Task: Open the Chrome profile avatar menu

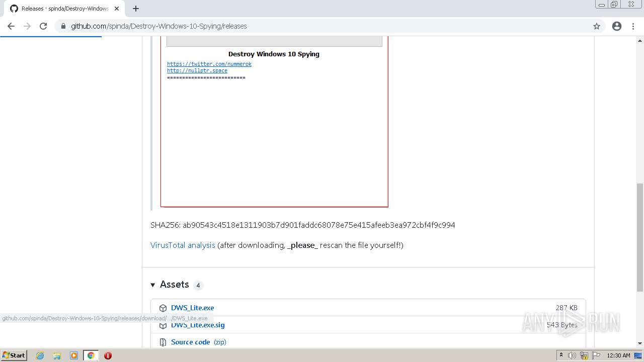Action: tap(617, 26)
